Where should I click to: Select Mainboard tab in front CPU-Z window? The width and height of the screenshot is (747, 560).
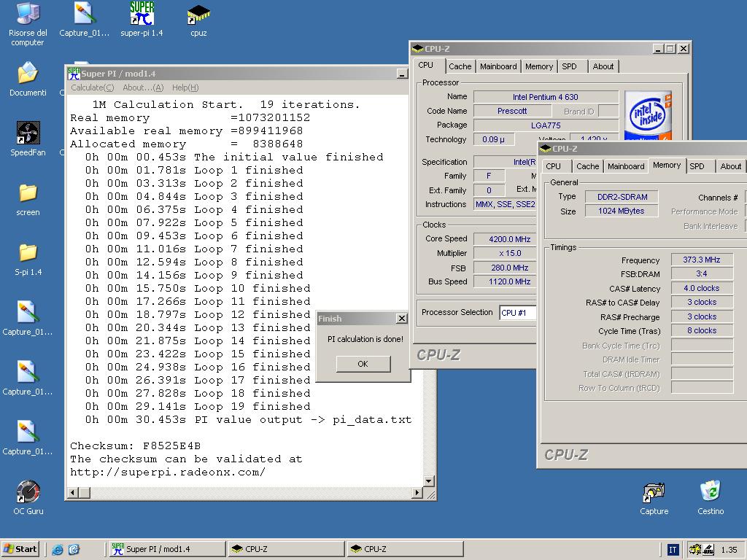626,166
